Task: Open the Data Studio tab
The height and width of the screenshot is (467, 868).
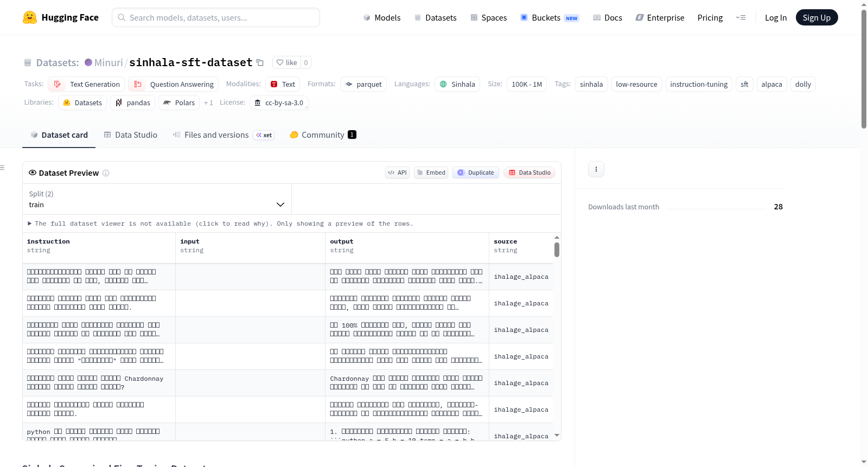Action: point(130,135)
